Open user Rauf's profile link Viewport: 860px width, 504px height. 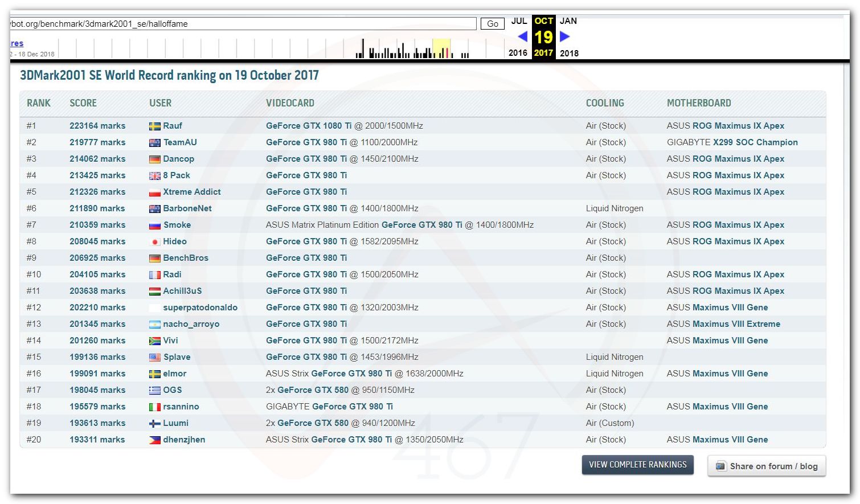173,126
